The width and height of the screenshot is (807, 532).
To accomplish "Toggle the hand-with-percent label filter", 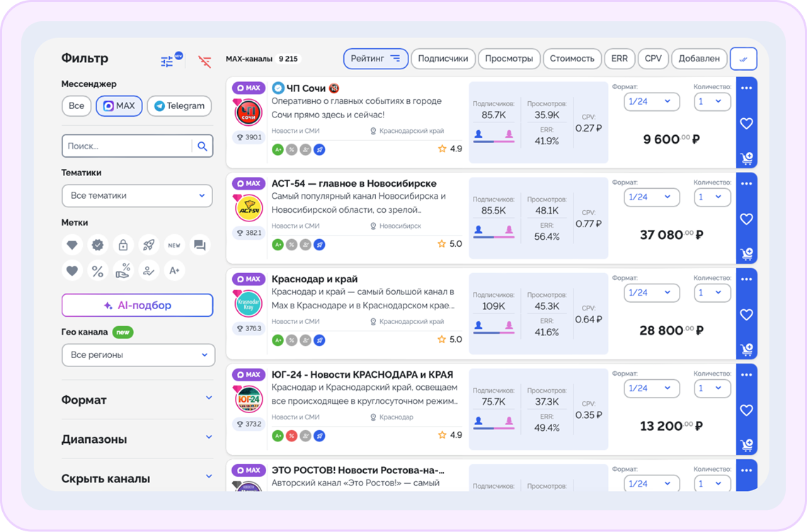I will 123,271.
